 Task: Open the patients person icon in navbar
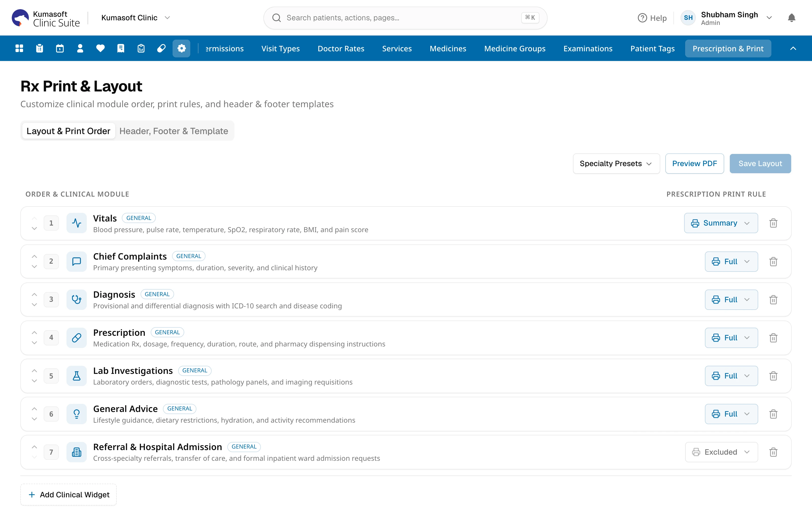click(x=80, y=48)
